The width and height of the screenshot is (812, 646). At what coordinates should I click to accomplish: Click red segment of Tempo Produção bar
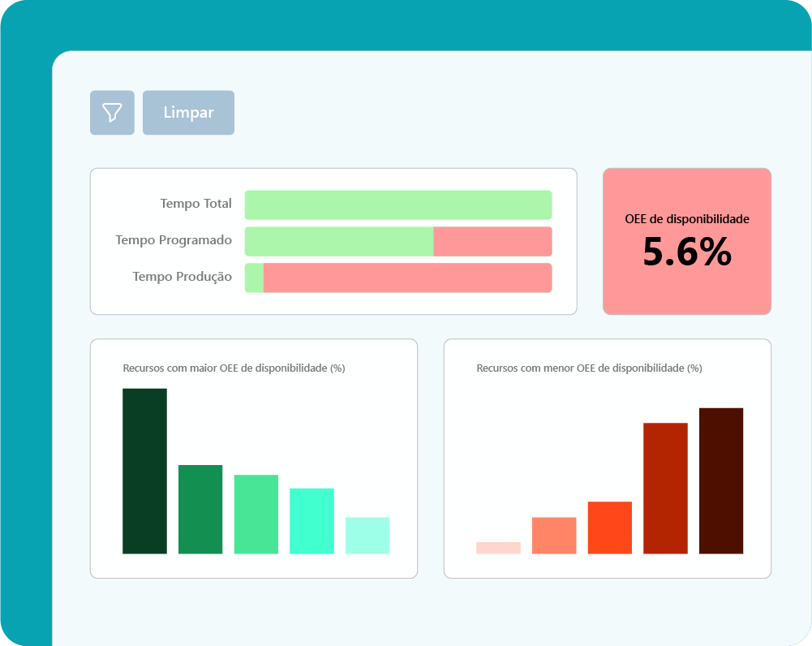(x=407, y=278)
